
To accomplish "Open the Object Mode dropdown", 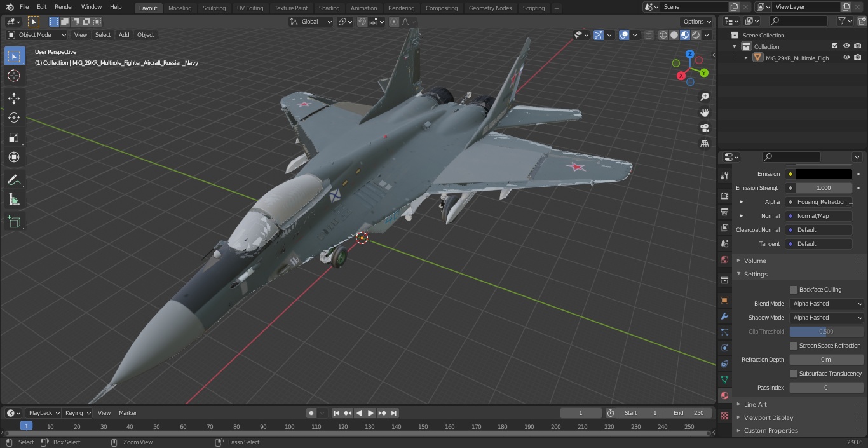I will (x=36, y=35).
